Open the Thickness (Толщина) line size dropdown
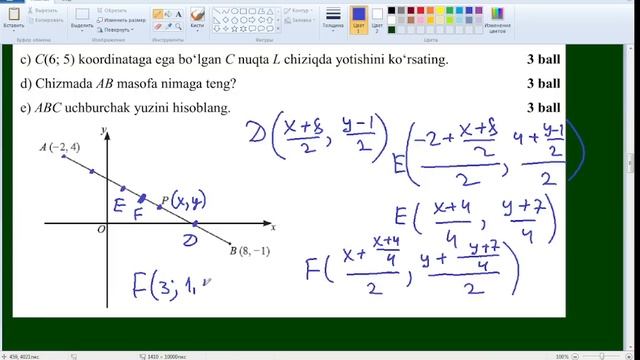 click(333, 19)
